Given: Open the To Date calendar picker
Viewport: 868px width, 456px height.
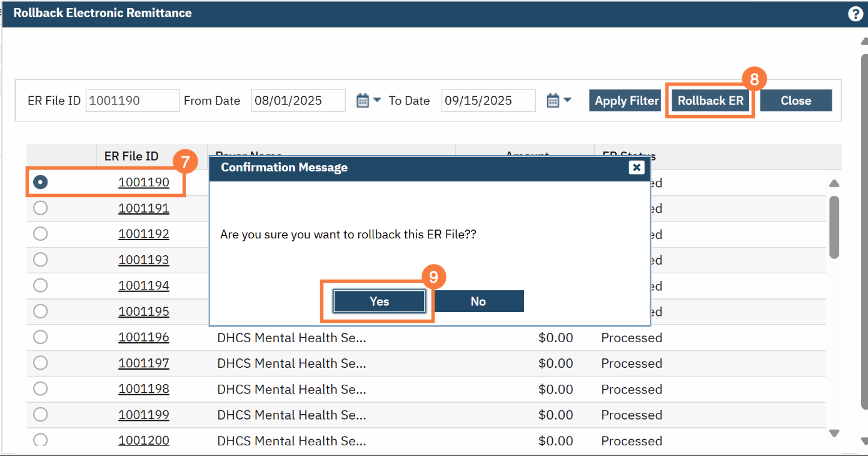Looking at the screenshot, I should pos(552,100).
